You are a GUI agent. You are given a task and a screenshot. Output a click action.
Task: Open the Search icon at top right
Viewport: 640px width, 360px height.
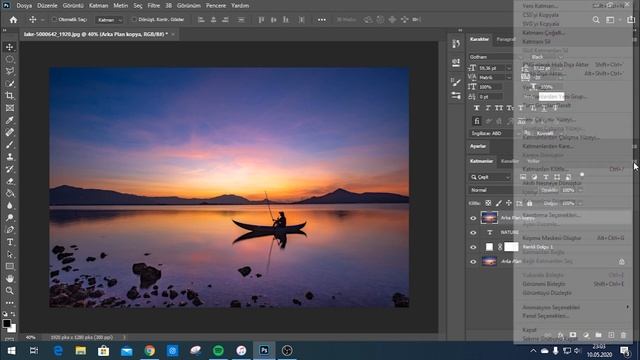pyautogui.click(x=596, y=20)
